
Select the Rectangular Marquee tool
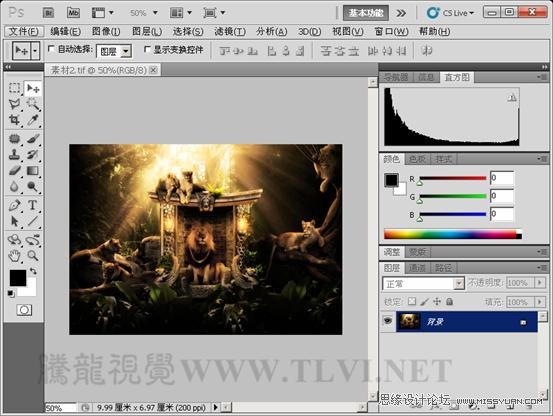coord(14,88)
